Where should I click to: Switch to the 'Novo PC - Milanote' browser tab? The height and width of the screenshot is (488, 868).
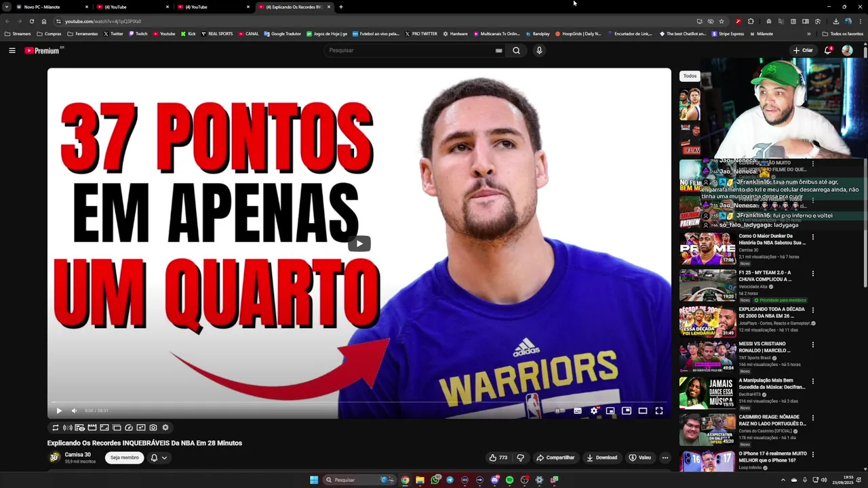coord(52,7)
